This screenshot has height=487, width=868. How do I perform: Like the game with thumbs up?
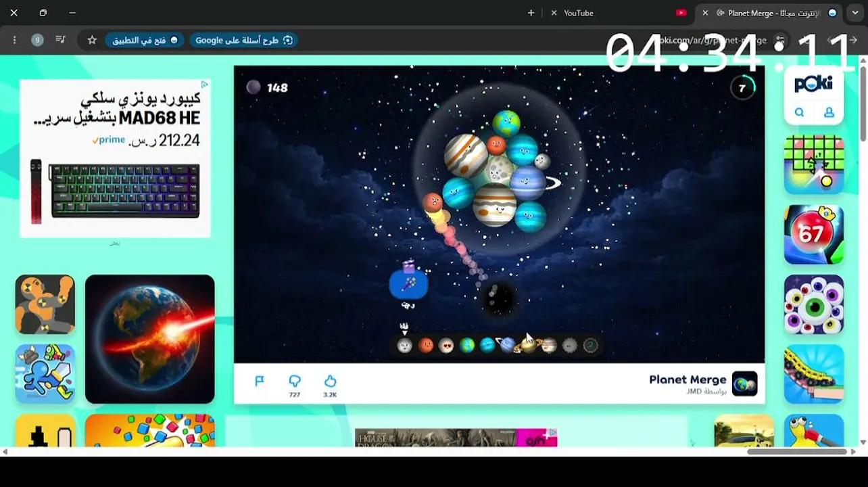330,381
